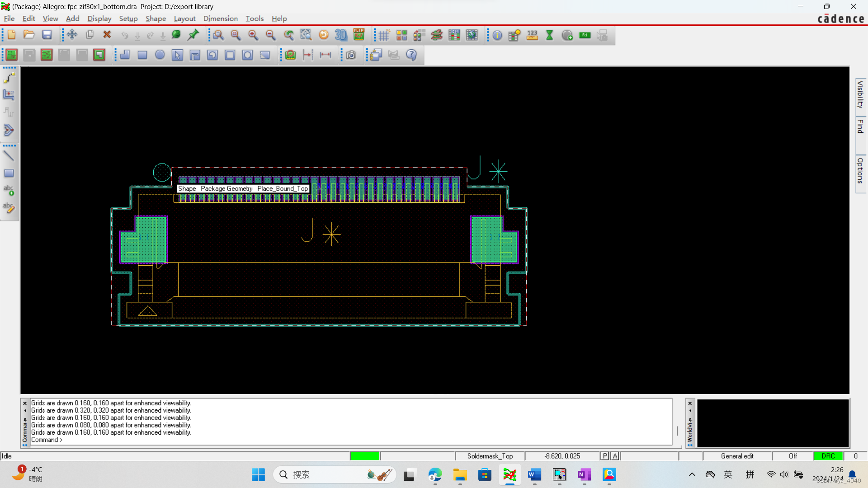Open the Dimension menu
The height and width of the screenshot is (488, 868).
click(220, 19)
